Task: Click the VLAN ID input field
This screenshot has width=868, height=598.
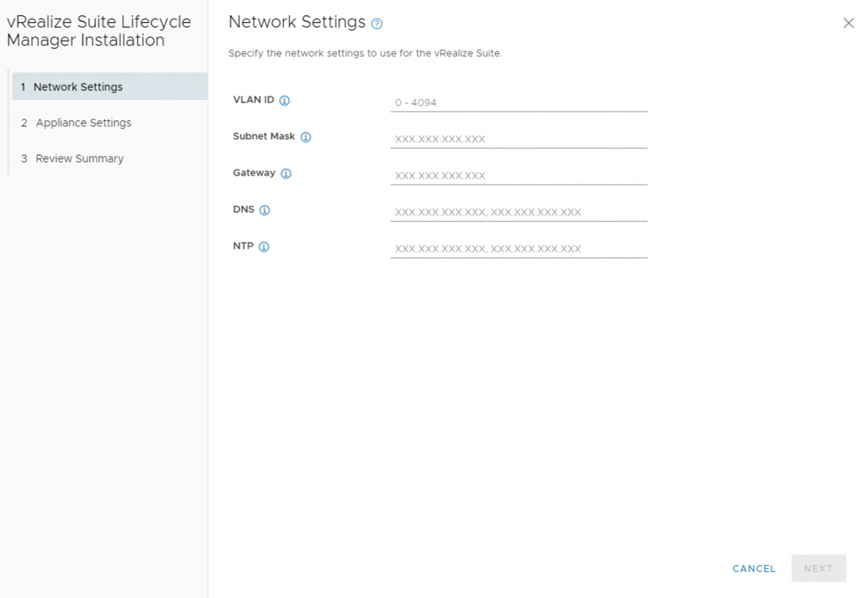Action: [518, 102]
